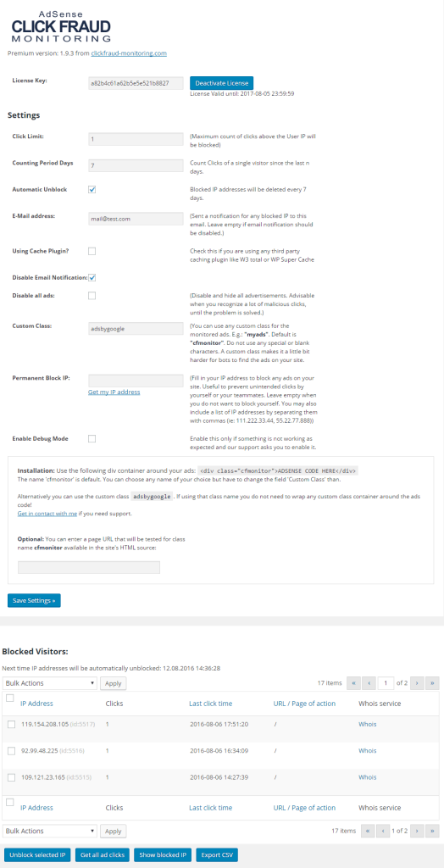Sort by IP Address column header
Viewport: 444px width, 868px height.
point(36,704)
